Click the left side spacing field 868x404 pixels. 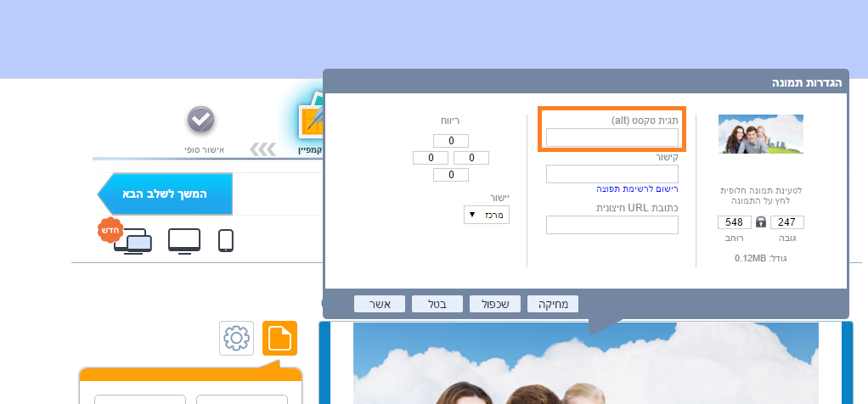[431, 158]
